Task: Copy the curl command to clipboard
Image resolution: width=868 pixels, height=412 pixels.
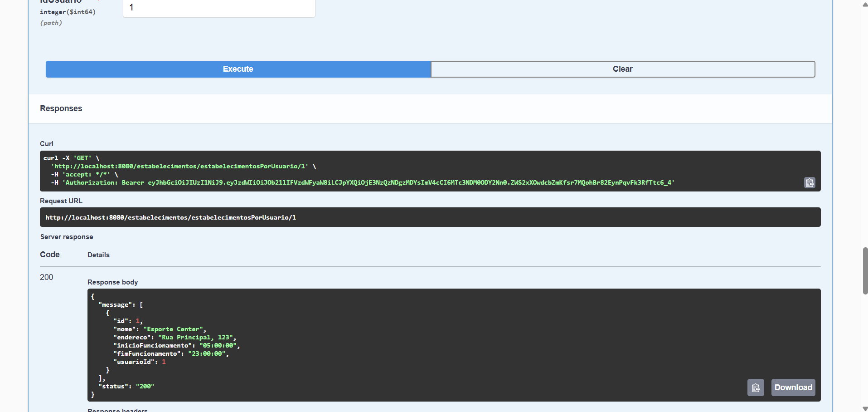Action: click(x=810, y=182)
